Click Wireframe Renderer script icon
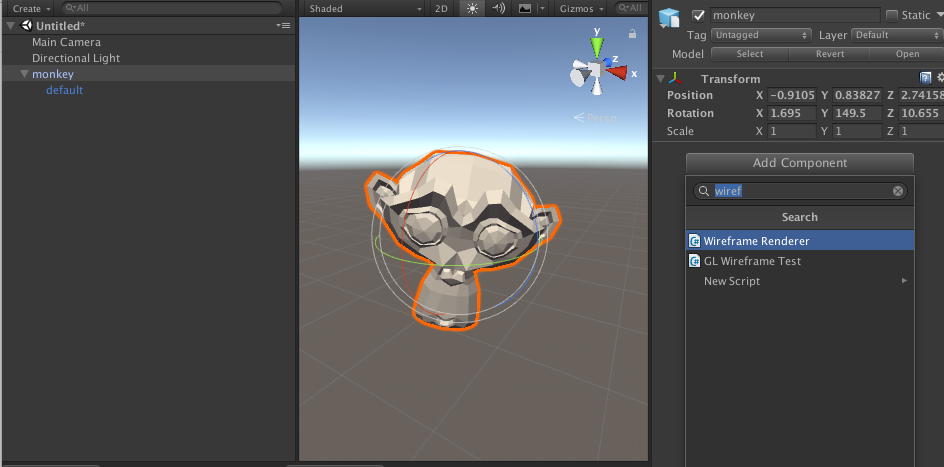This screenshot has height=467, width=944. point(695,241)
